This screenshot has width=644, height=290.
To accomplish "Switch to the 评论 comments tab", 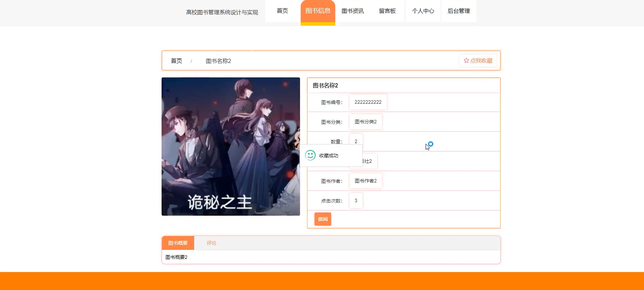I will click(212, 243).
